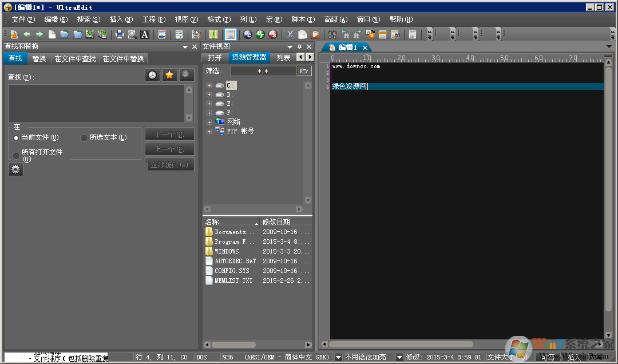Open search favorites star icon
The image size is (618, 364).
click(169, 74)
